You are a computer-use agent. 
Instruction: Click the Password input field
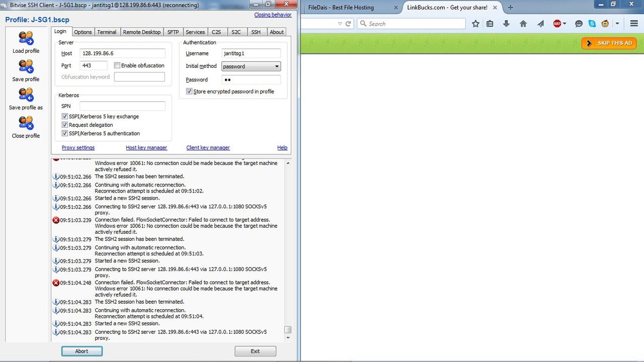point(251,79)
